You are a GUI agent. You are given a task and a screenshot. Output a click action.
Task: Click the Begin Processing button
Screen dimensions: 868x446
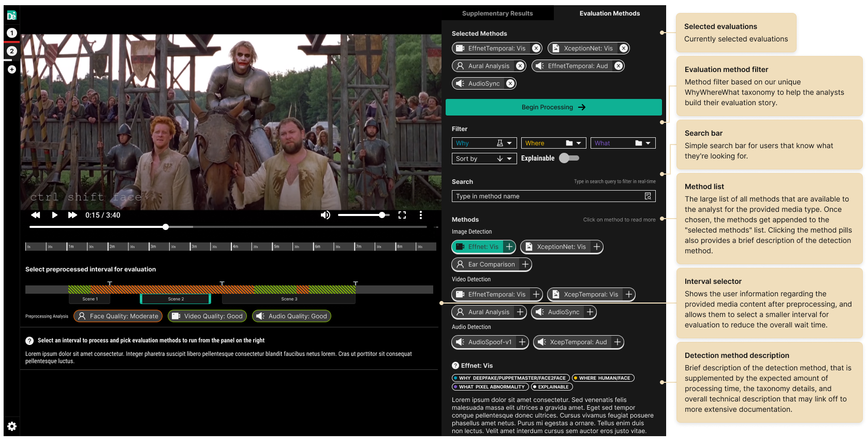553,107
